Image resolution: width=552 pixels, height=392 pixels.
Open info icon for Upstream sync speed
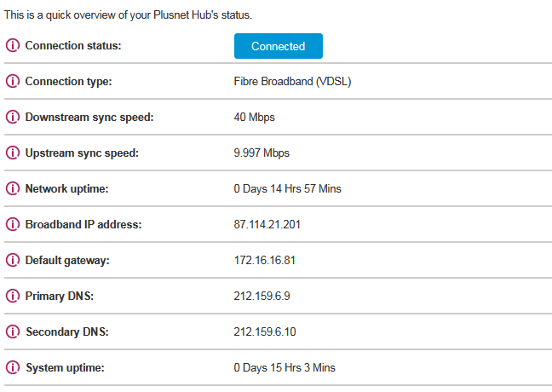pos(13,153)
